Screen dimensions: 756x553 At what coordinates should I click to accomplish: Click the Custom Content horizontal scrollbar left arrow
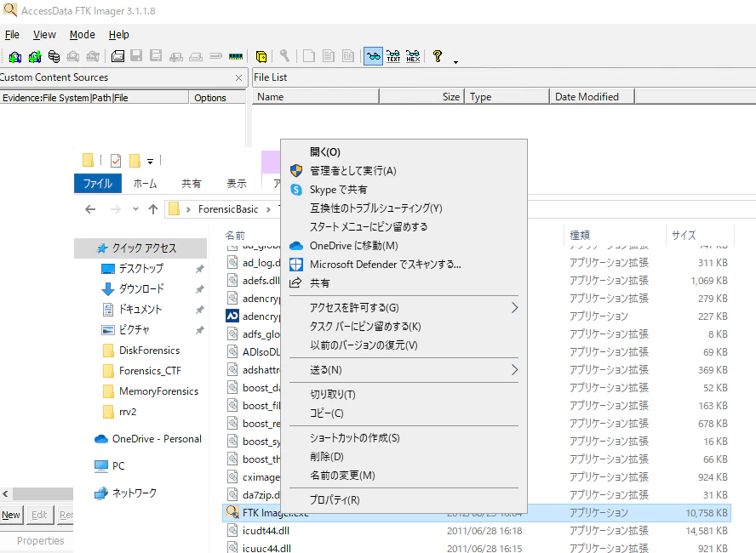[x=6, y=493]
